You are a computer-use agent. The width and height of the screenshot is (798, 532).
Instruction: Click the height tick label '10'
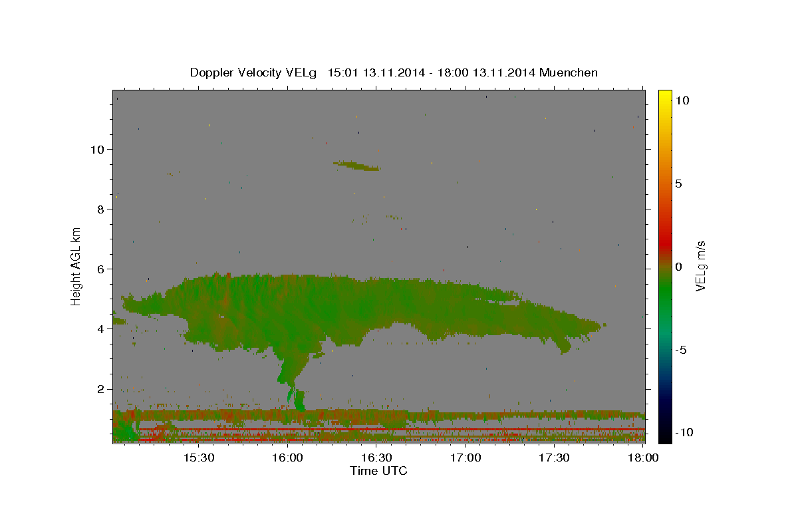pyautogui.click(x=98, y=149)
